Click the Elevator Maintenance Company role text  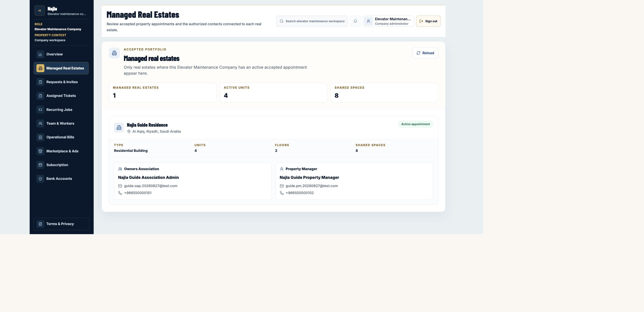pos(58,29)
